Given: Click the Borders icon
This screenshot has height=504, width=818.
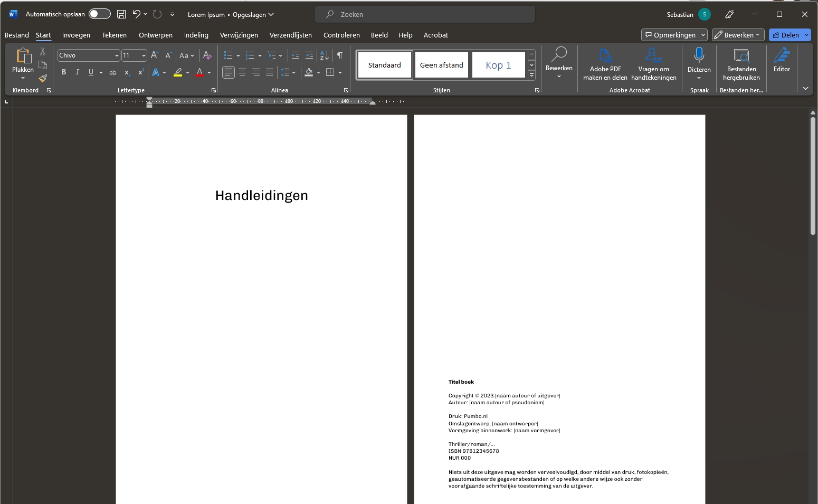Looking at the screenshot, I should click(x=330, y=72).
